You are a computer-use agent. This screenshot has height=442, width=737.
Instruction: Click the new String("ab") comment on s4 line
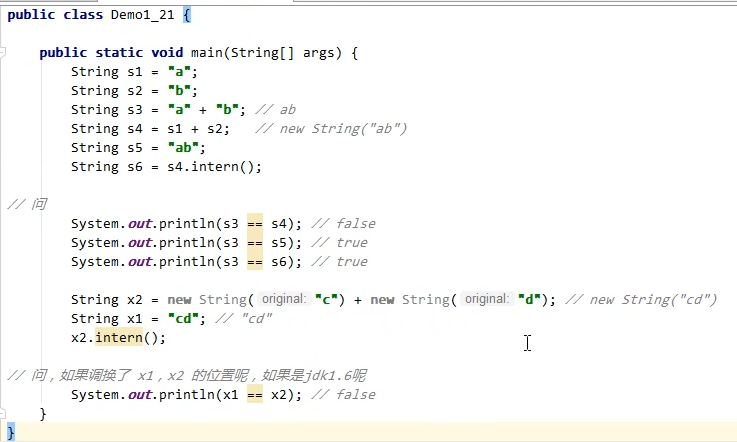(x=332, y=129)
